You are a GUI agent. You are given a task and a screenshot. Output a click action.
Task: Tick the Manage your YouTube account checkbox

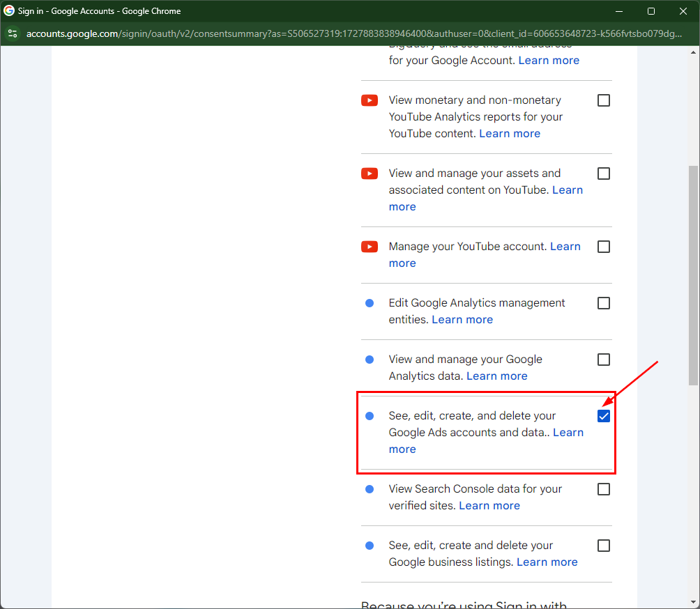coord(604,247)
